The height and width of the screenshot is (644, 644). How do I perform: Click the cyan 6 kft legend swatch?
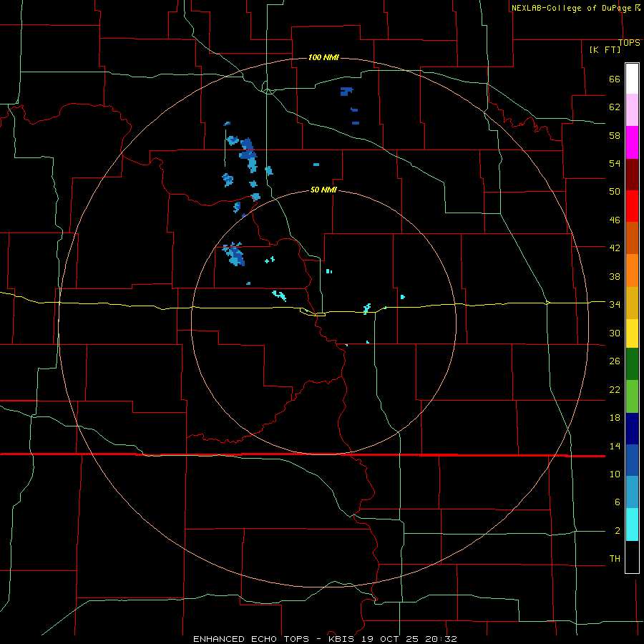tap(632, 525)
